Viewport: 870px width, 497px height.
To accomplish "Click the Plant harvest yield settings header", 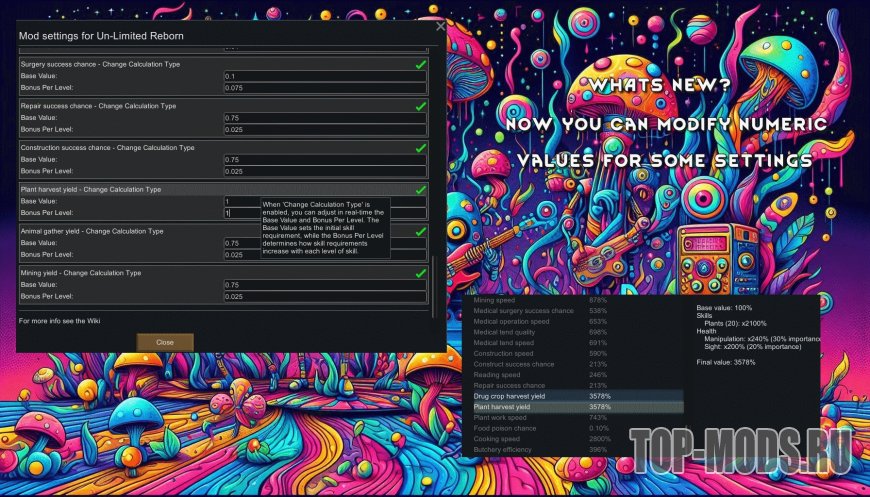I will [90, 189].
